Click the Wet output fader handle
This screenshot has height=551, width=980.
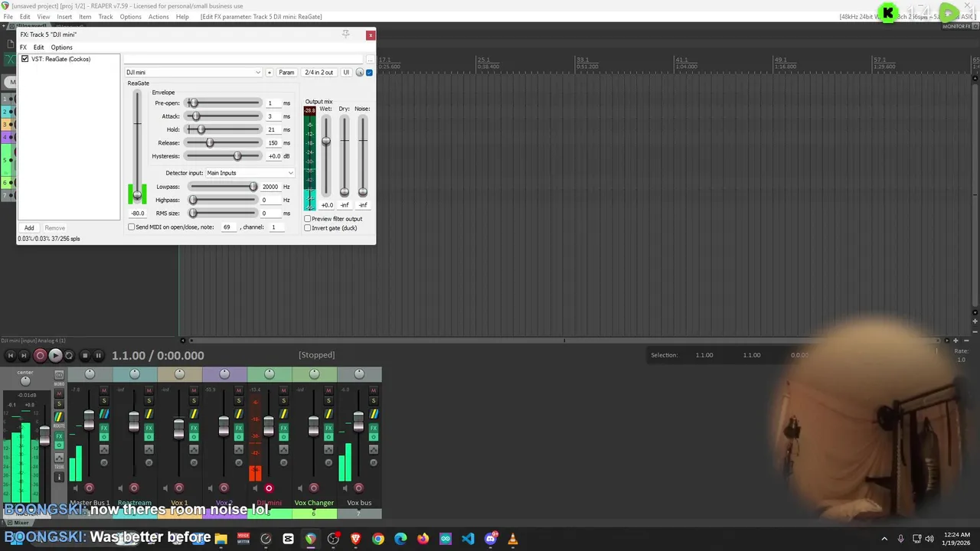tap(326, 142)
